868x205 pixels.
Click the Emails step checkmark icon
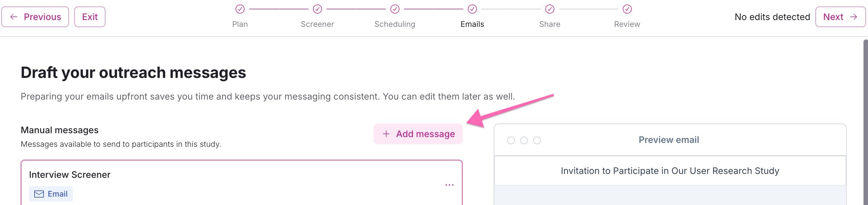(x=472, y=9)
